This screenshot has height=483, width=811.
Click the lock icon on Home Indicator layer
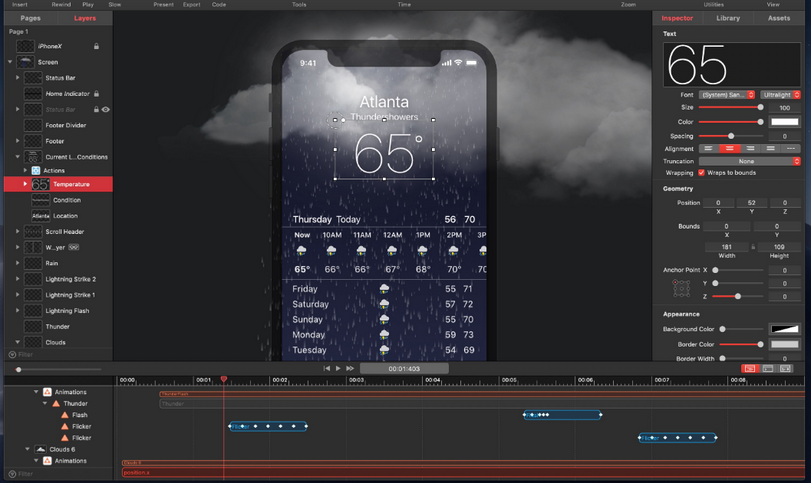click(96, 94)
